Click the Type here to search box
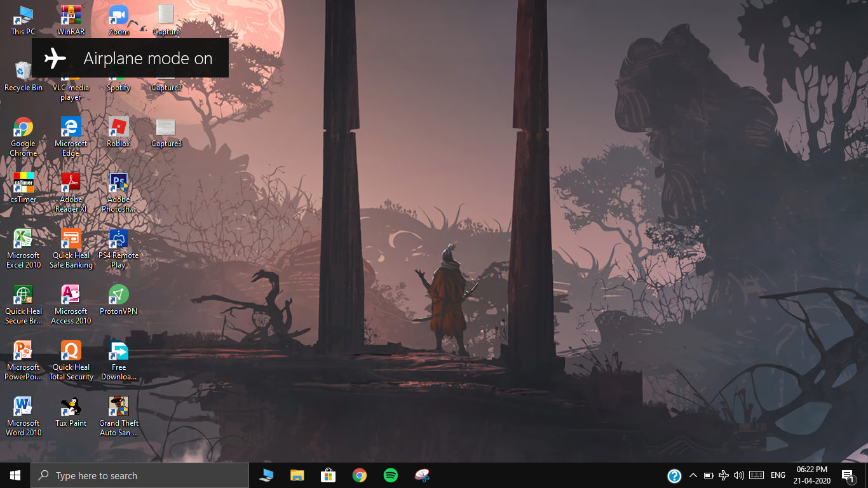The height and width of the screenshot is (488, 868). [x=140, y=475]
